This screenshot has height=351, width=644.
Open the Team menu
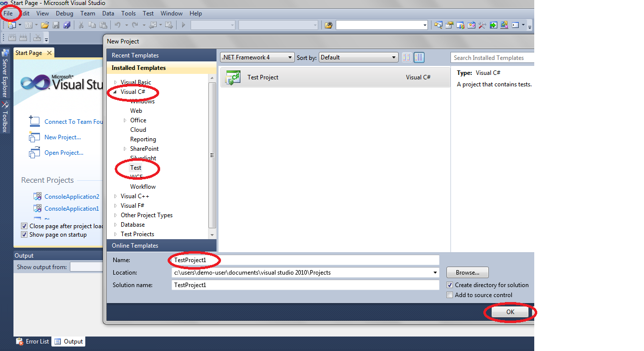click(88, 13)
